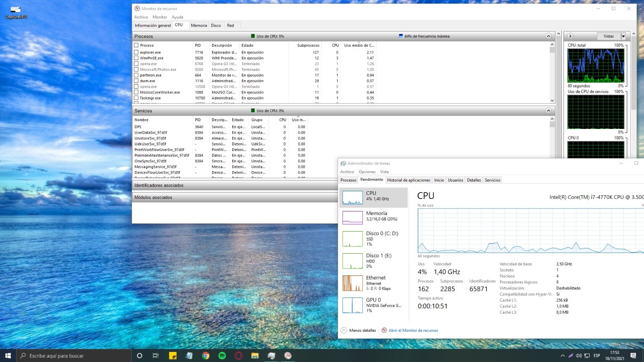Select Memoria in Task Manager sidebar
Screen dimensions: 644x362
(374, 217)
